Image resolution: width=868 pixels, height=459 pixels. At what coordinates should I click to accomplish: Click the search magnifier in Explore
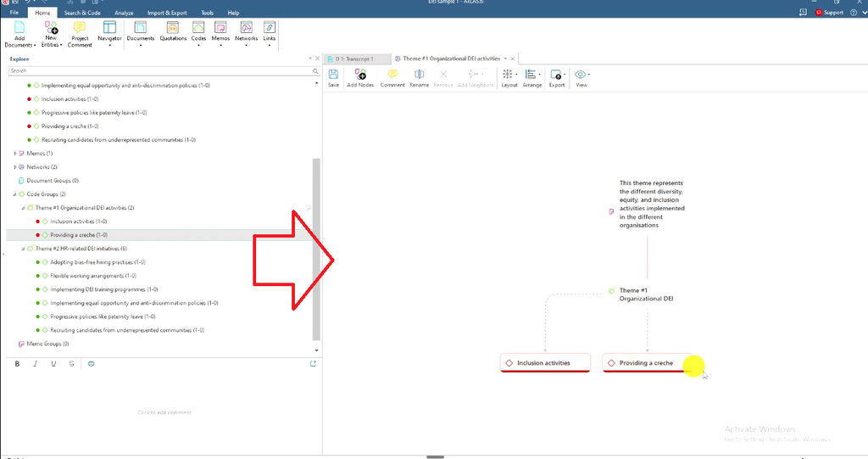pos(315,71)
